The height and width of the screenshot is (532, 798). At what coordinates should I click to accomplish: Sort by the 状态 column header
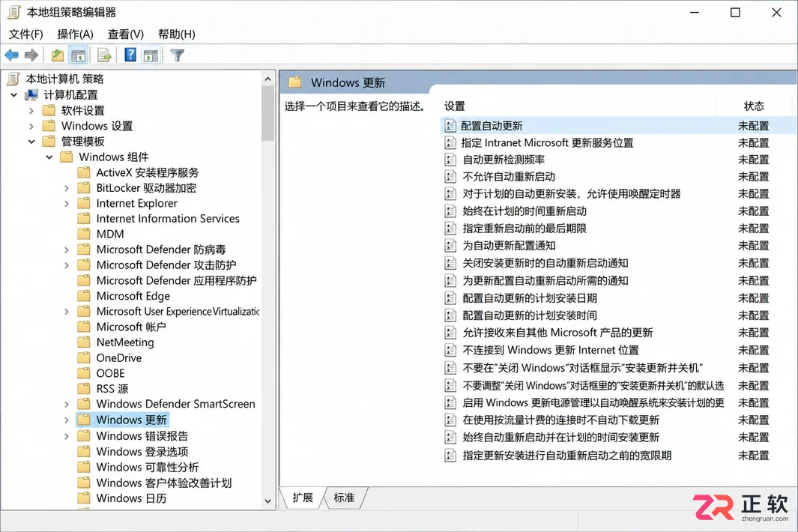coord(754,106)
